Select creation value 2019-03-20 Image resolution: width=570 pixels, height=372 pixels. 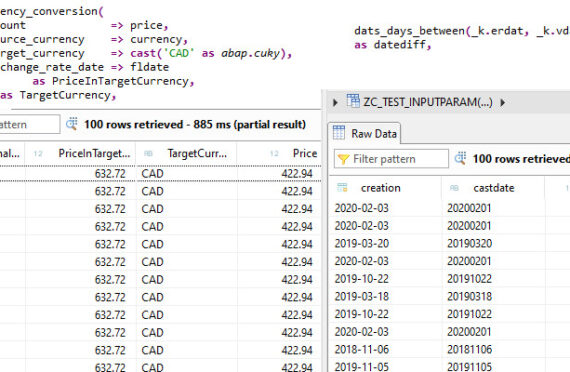point(362,243)
